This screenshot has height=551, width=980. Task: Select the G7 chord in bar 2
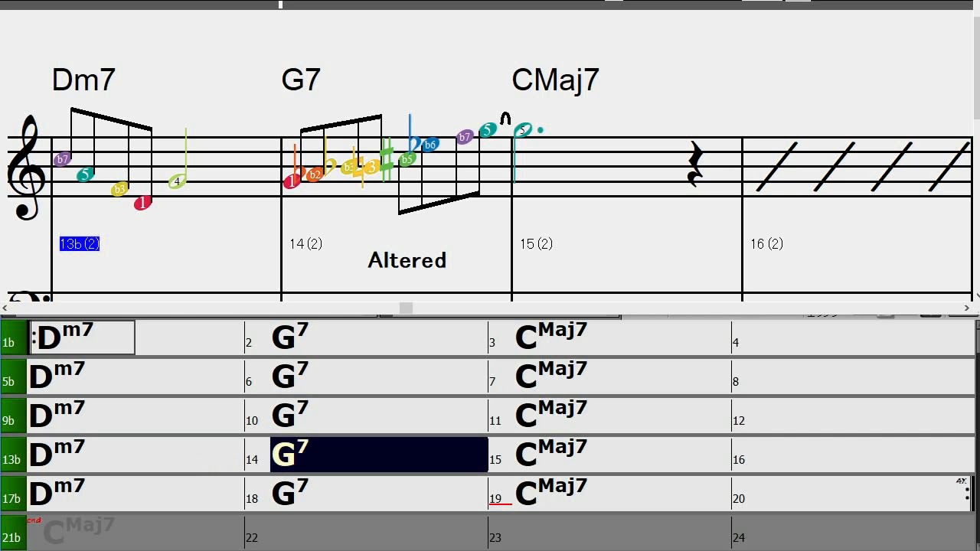290,337
